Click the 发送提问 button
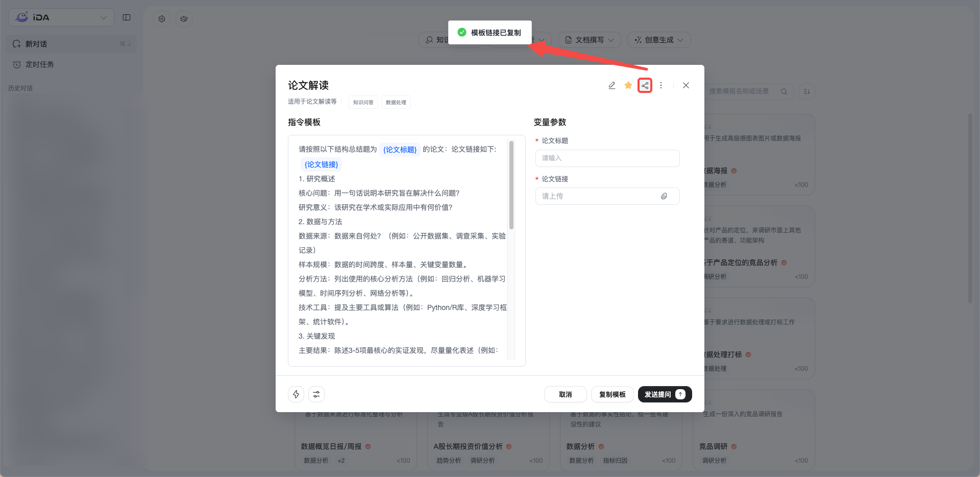The height and width of the screenshot is (477, 980). coord(665,394)
